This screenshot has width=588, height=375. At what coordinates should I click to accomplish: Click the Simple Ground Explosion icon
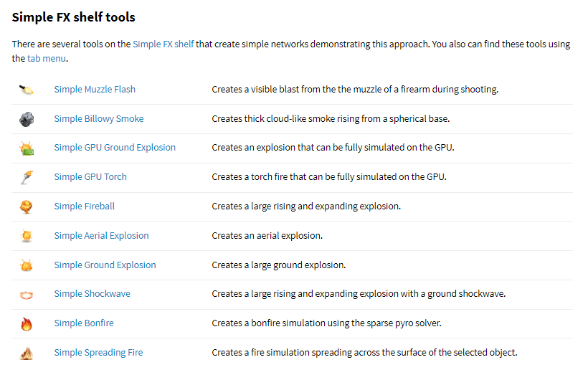(x=27, y=265)
